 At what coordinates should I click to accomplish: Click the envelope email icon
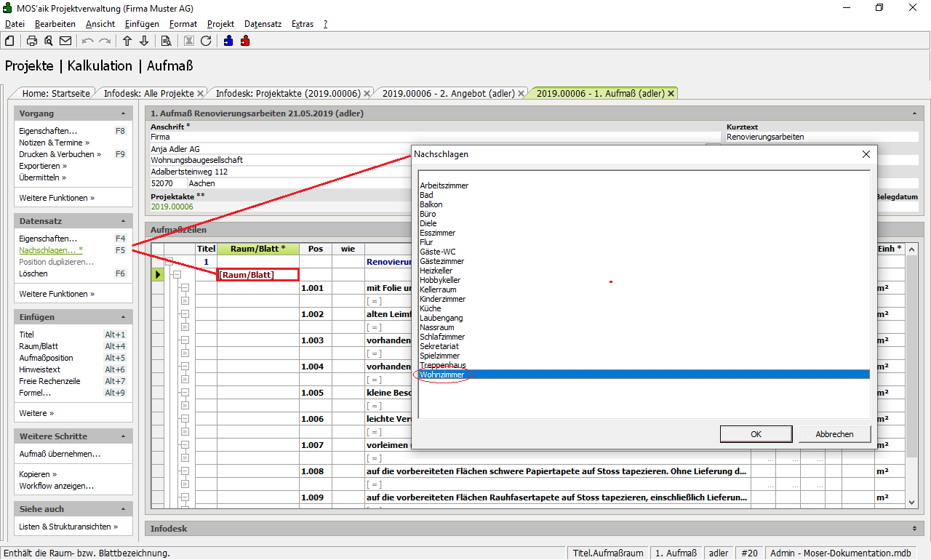(x=65, y=41)
